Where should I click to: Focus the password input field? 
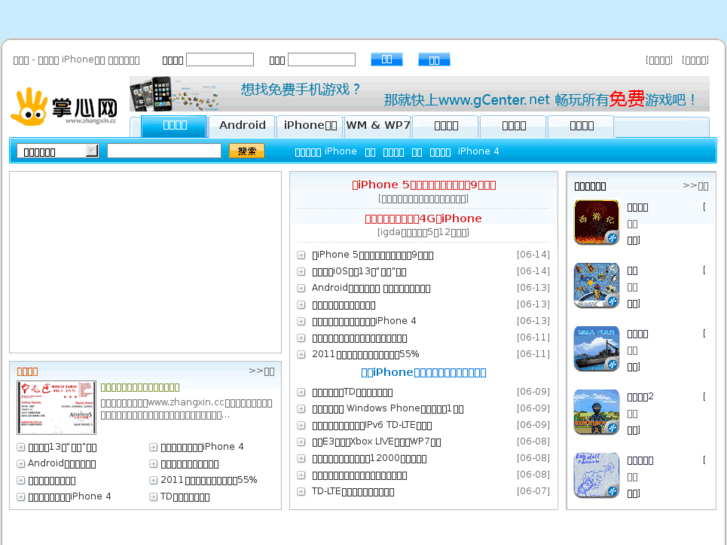(x=322, y=60)
